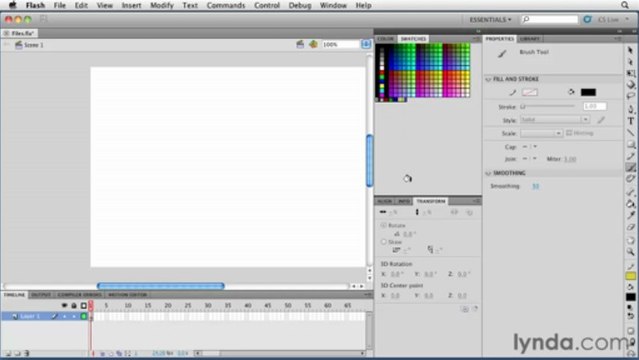
Task: Open the Join dropdown
Action: pos(530,159)
